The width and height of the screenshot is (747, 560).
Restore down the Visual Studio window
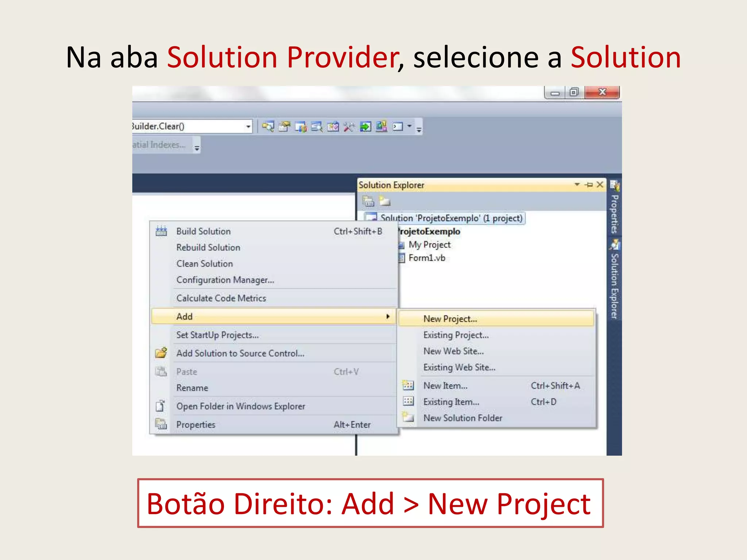pos(574,93)
